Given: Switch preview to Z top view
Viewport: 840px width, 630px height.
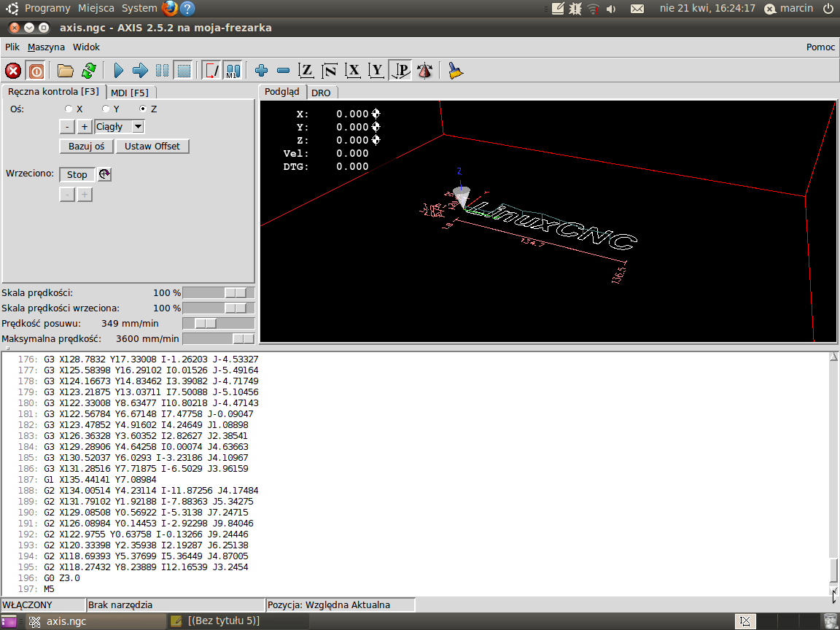Looking at the screenshot, I should click(x=306, y=71).
